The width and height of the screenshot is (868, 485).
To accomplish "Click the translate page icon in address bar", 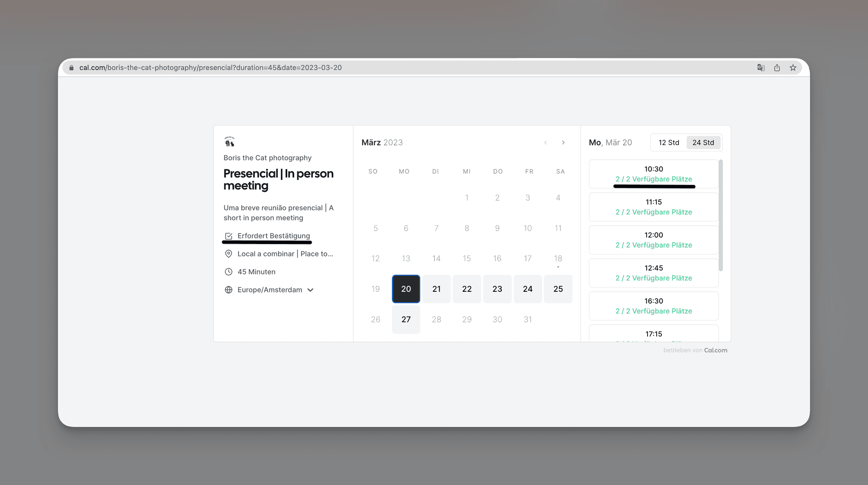I will coord(761,68).
